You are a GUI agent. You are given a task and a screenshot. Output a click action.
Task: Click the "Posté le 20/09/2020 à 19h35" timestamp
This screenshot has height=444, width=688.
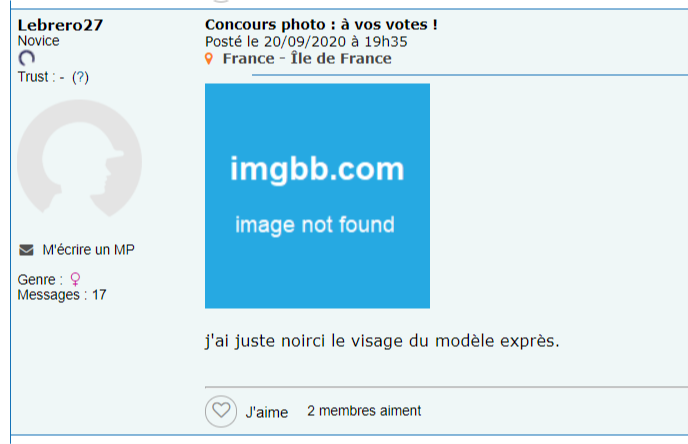[306, 42]
